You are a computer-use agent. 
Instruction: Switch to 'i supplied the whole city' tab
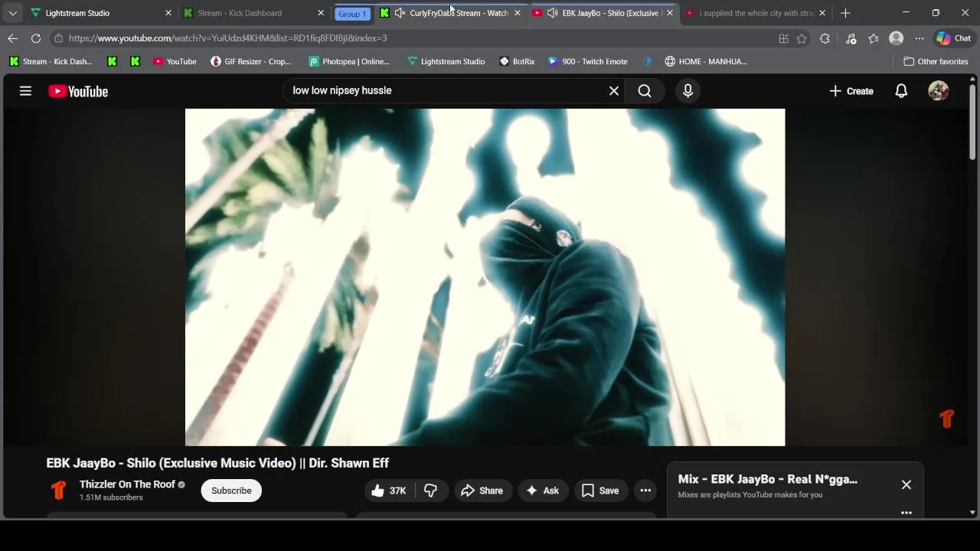pos(756,13)
